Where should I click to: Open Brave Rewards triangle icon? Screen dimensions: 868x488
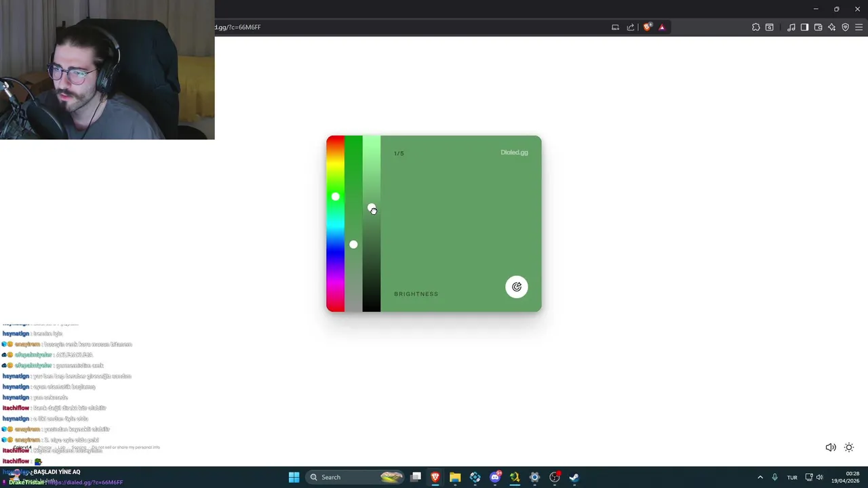(662, 27)
